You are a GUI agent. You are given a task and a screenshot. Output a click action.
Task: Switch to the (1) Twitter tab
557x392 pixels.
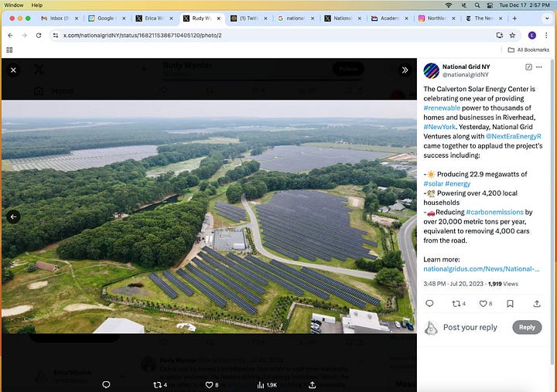248,18
